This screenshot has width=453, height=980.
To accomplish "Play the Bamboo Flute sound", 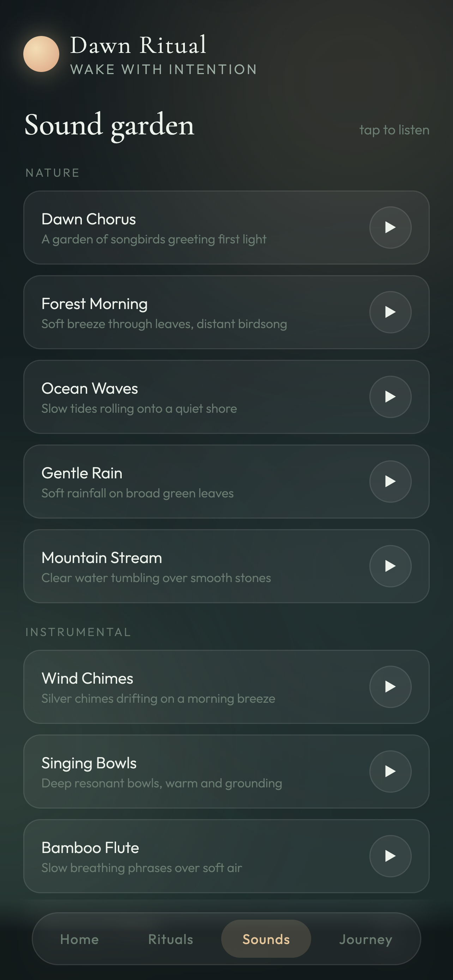I will coord(390,856).
